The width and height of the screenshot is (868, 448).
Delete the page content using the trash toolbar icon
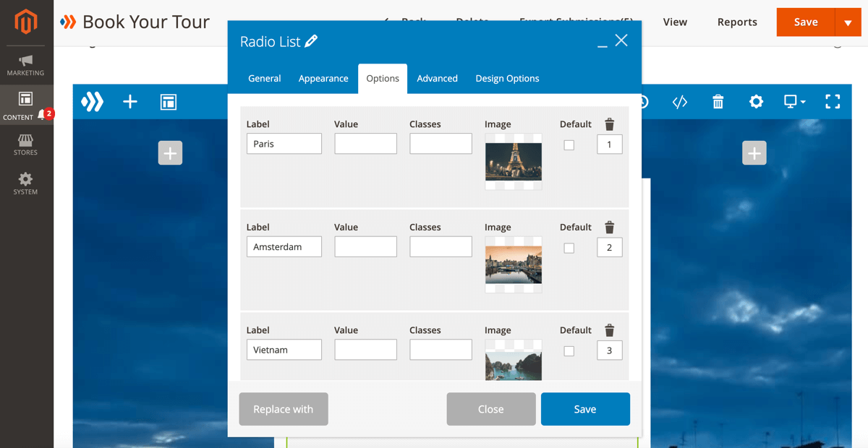point(718,102)
